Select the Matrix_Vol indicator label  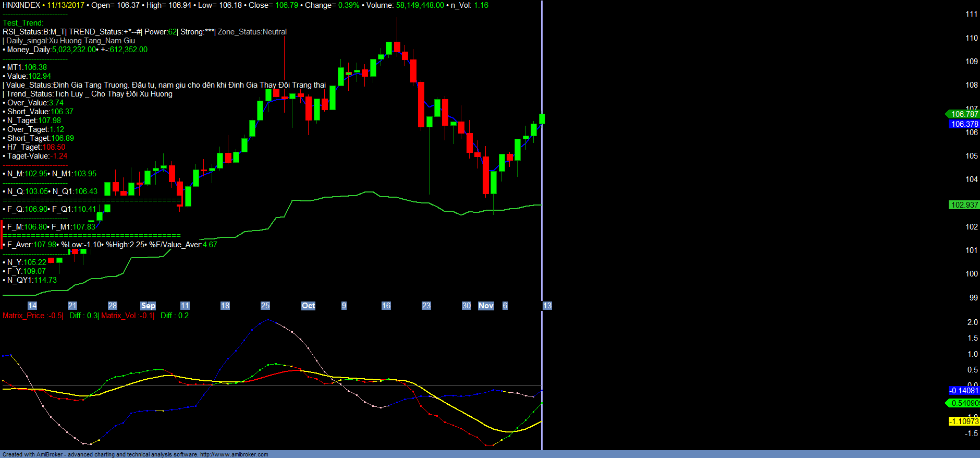point(119,316)
